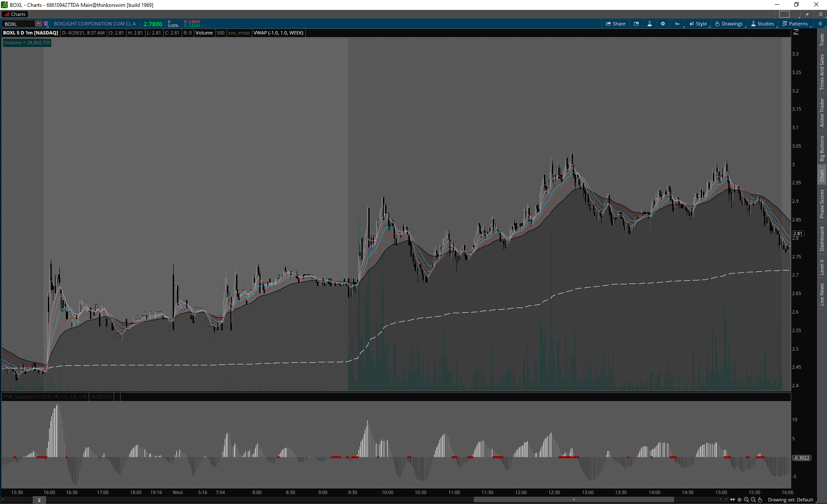The height and width of the screenshot is (504, 827).
Task: Toggle the price axis auto-scale icon
Action: point(796,32)
